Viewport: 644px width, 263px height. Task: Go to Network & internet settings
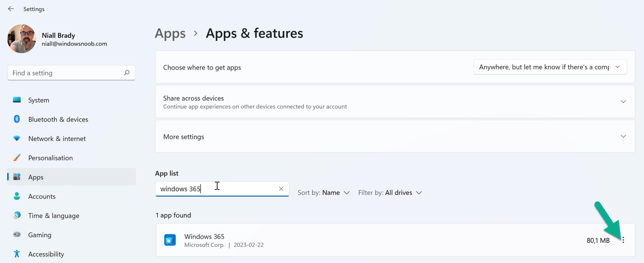point(71,139)
